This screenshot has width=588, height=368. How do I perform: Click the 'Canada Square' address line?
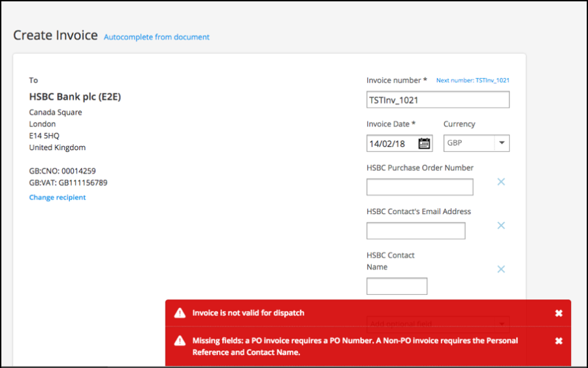coord(56,112)
